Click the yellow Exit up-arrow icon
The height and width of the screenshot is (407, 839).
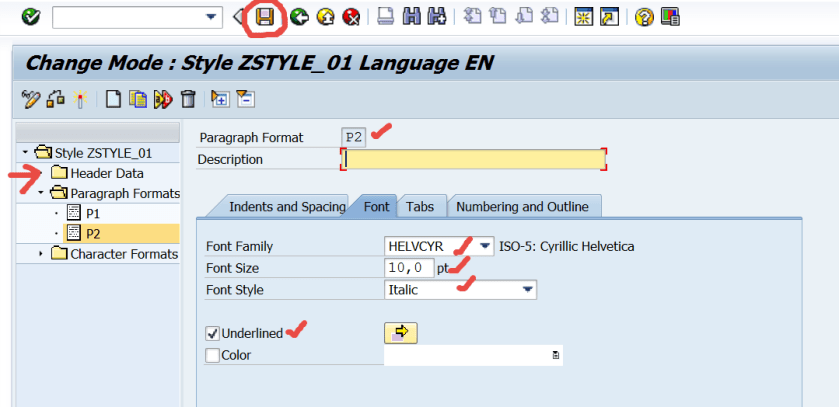[325, 18]
